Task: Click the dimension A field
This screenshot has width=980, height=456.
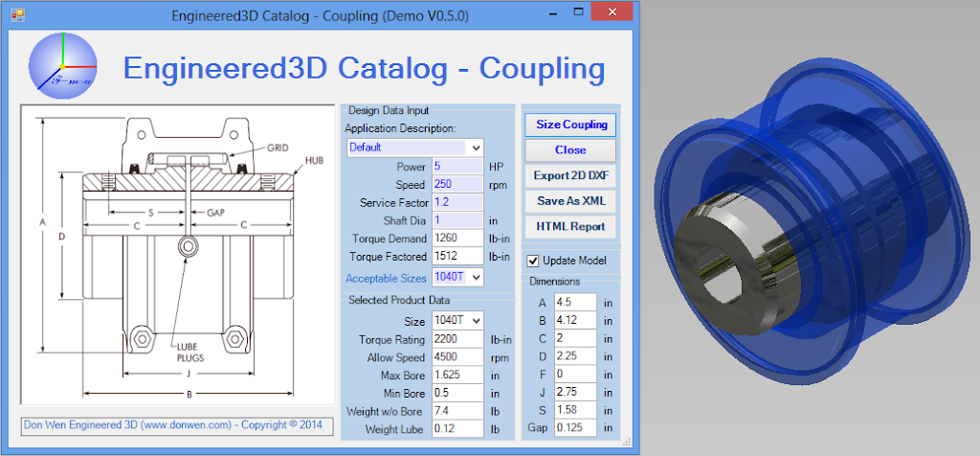Action: 575,302
